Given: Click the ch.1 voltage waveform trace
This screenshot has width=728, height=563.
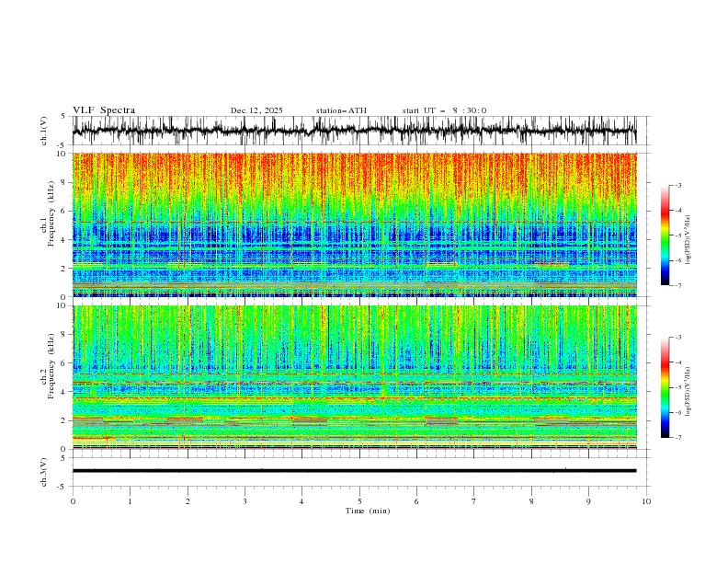Looking at the screenshot, I should (354, 131).
